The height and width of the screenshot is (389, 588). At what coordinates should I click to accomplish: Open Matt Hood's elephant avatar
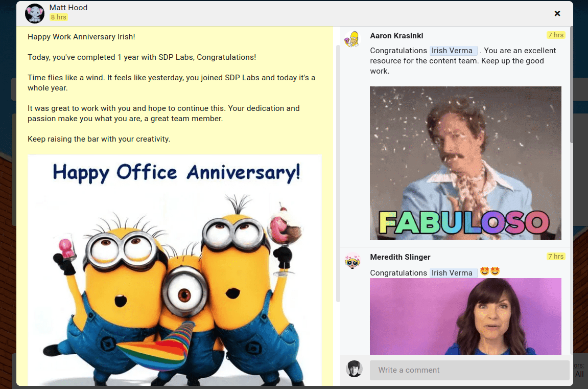35,13
